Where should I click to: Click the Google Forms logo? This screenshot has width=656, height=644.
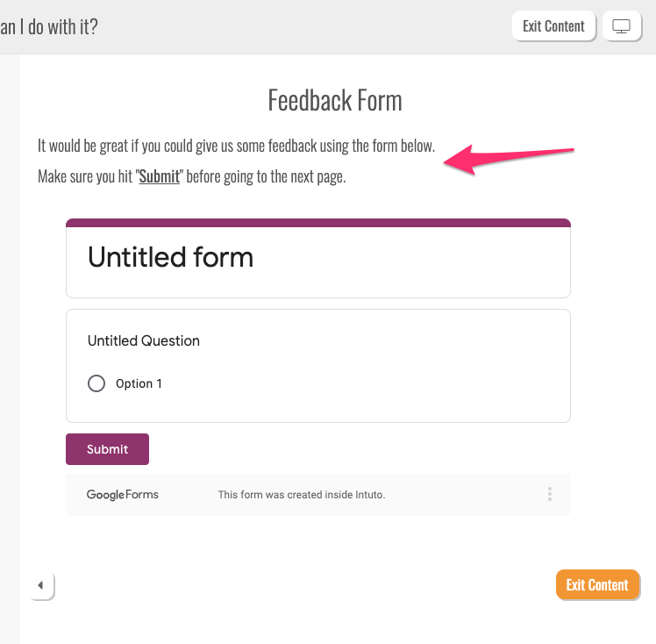point(123,495)
